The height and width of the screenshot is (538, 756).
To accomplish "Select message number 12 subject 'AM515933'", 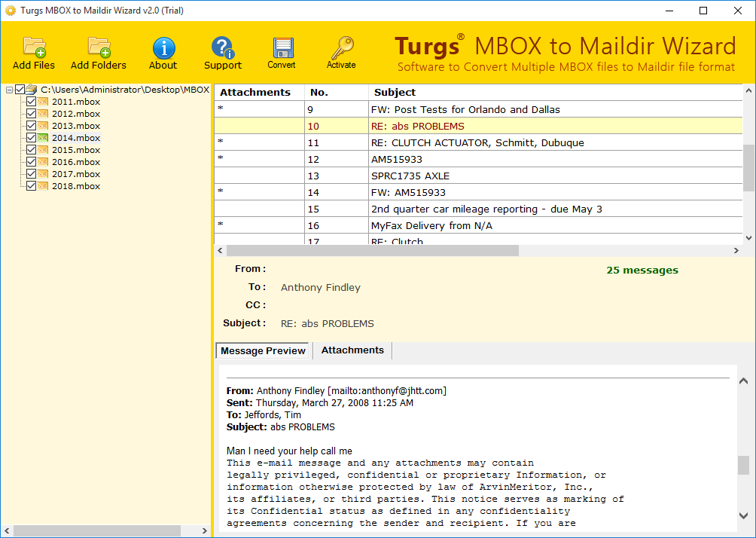I will [x=478, y=159].
